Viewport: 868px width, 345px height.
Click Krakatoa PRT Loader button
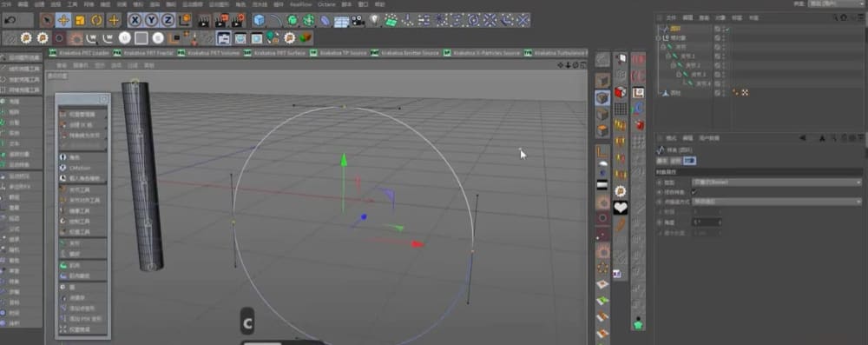[79, 53]
